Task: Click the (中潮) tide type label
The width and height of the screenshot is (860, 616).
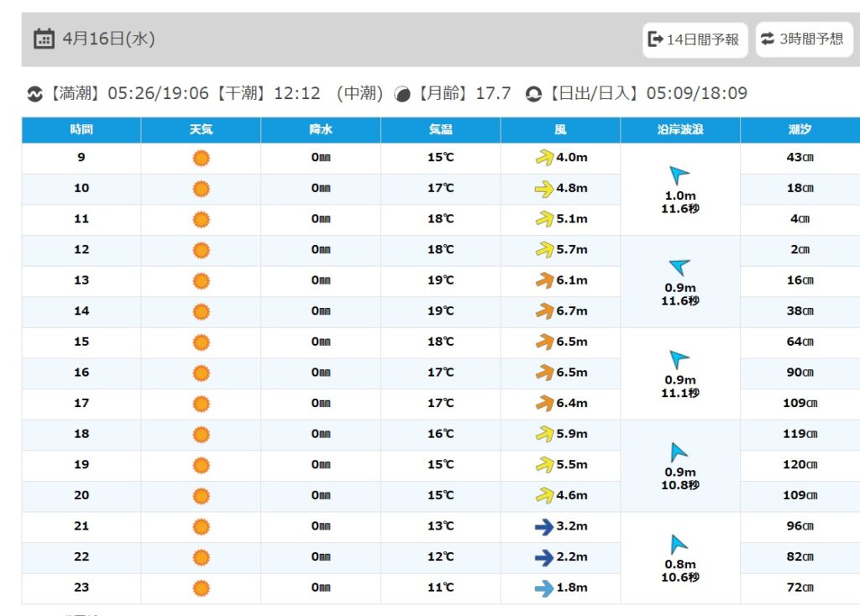Action: tap(359, 94)
